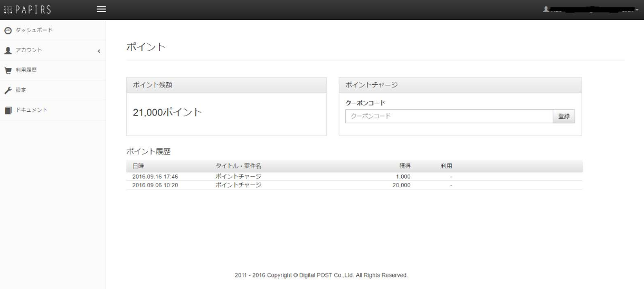644x289 pixels.
Task: Click the book icon for ドキュメント
Action: [7, 110]
